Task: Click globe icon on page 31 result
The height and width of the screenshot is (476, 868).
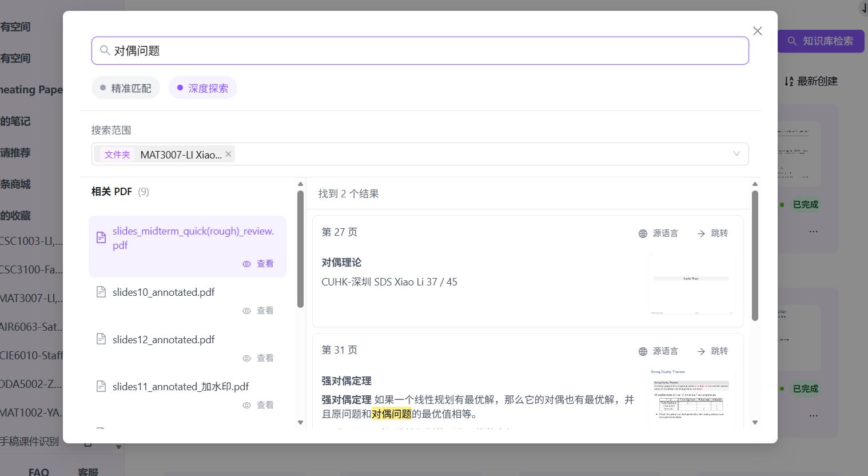Action: point(643,351)
